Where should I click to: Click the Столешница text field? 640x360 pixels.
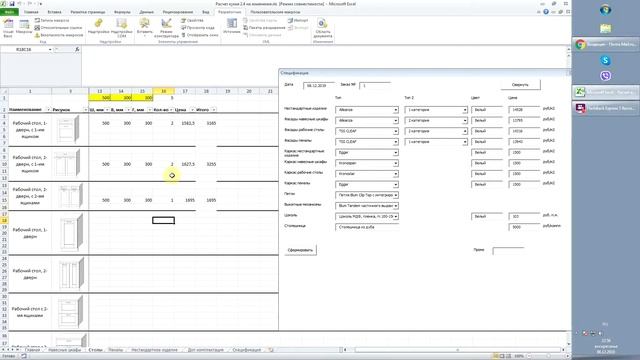(x=367, y=227)
